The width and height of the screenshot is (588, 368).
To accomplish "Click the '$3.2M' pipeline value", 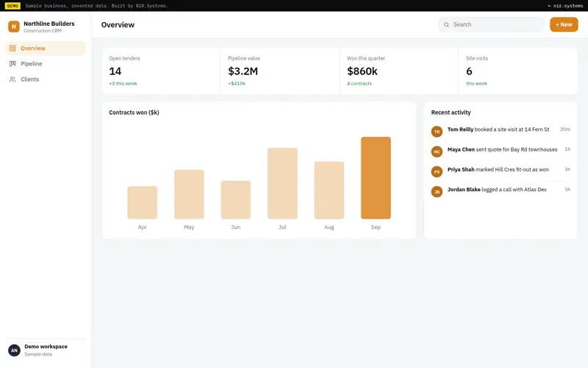I will pos(243,71).
